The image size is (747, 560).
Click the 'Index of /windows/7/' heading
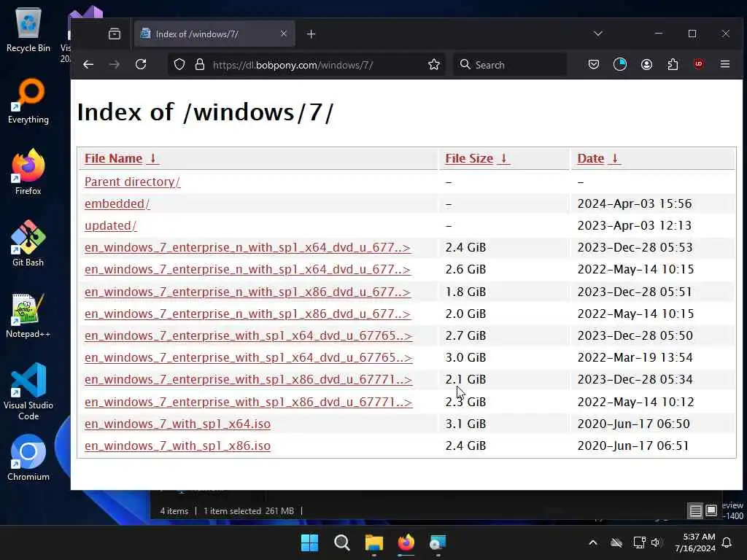[x=205, y=112]
